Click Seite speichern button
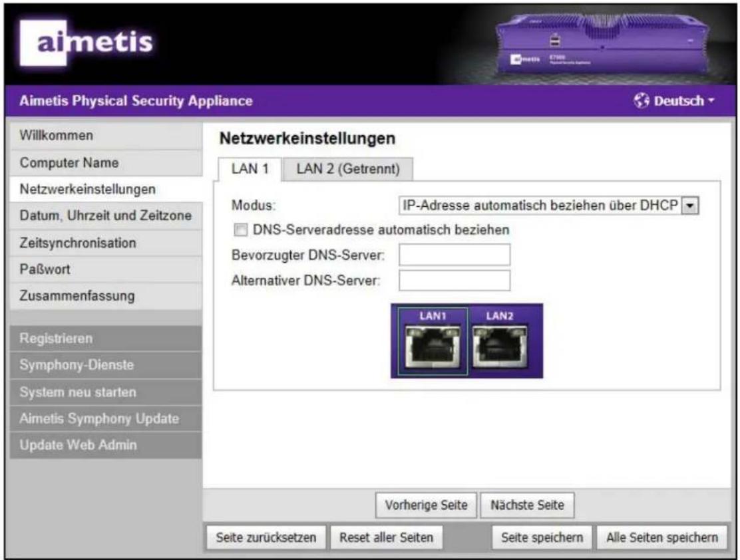The width and height of the screenshot is (740, 560). (x=542, y=537)
